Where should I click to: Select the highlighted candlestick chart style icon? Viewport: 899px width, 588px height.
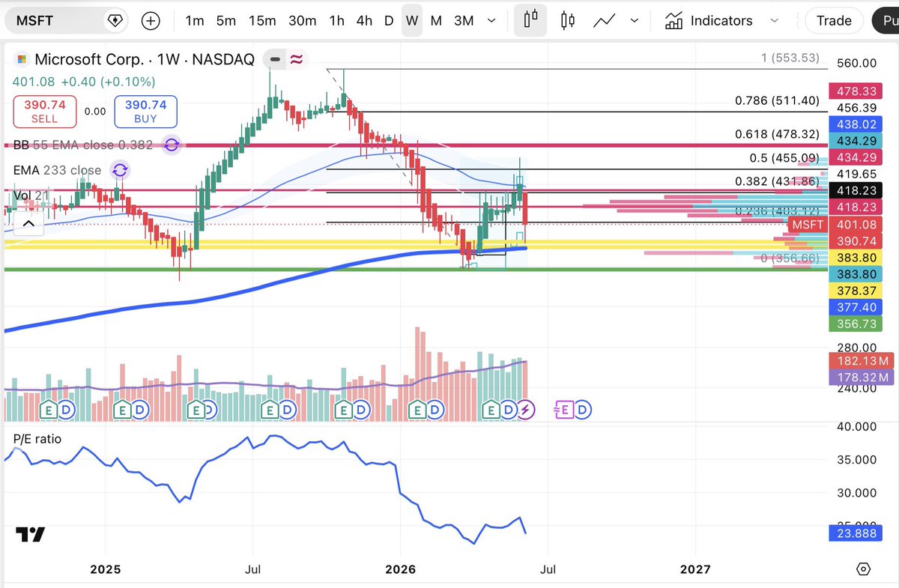click(x=532, y=20)
